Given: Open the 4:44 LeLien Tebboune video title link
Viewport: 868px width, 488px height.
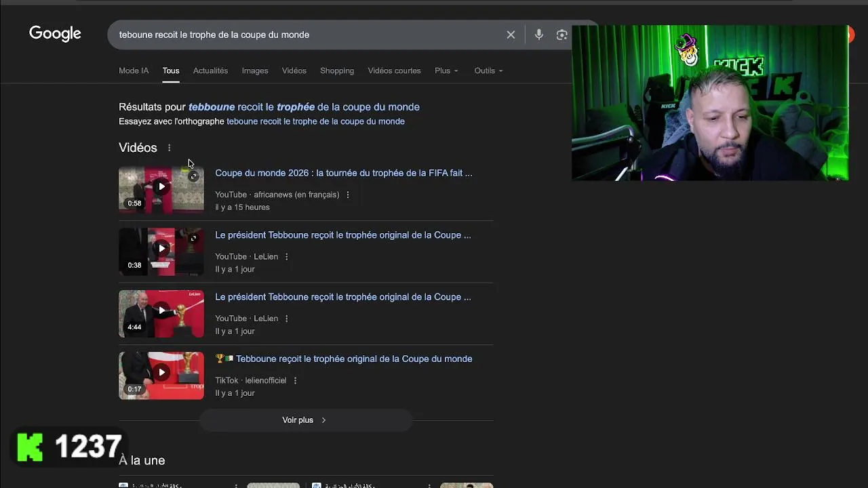Looking at the screenshot, I should click(343, 297).
